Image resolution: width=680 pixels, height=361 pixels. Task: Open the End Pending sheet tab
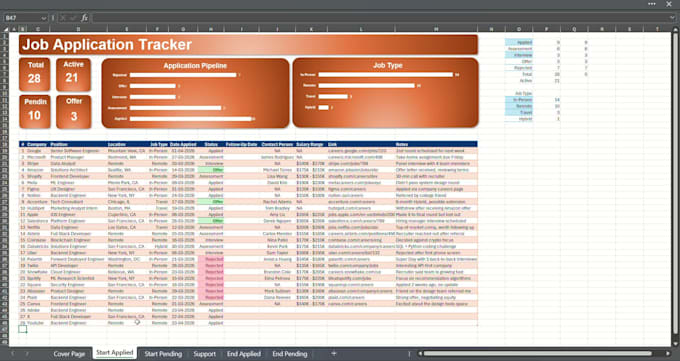290,354
